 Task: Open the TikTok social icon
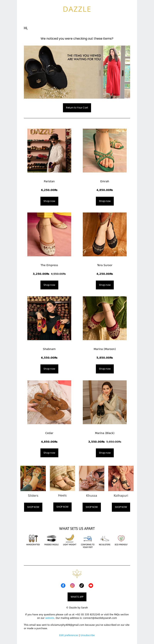[82, 585]
